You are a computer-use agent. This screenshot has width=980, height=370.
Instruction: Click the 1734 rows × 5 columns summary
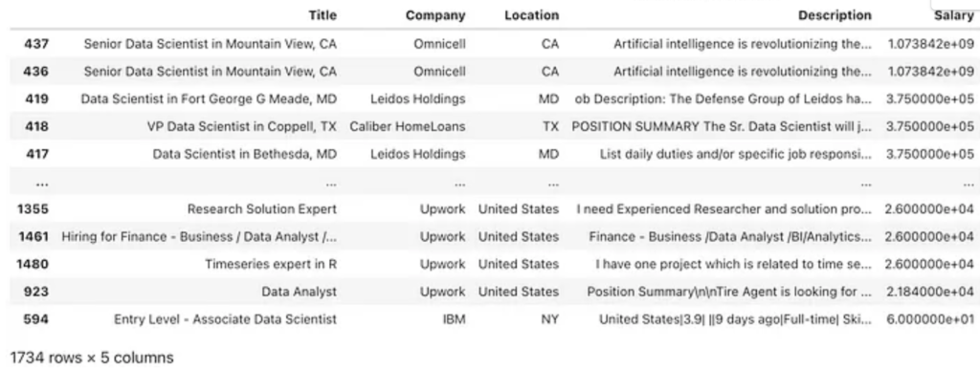click(x=92, y=358)
